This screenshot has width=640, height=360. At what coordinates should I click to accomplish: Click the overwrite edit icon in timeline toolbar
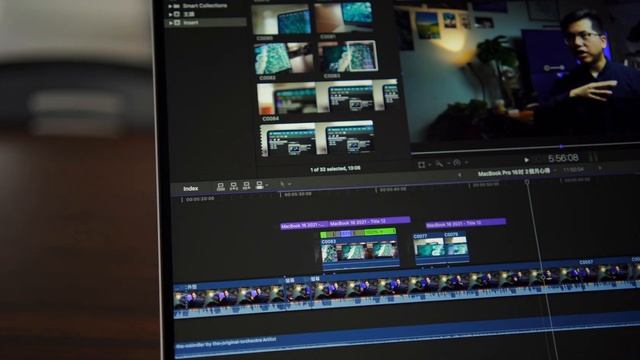(x=259, y=185)
